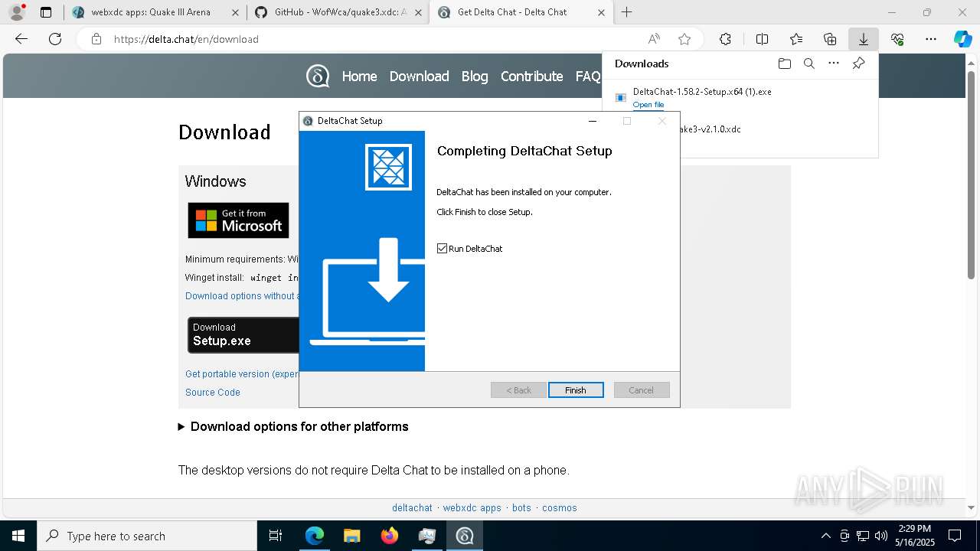980x551 pixels.
Task: Open deltachat footer link
Action: point(412,508)
